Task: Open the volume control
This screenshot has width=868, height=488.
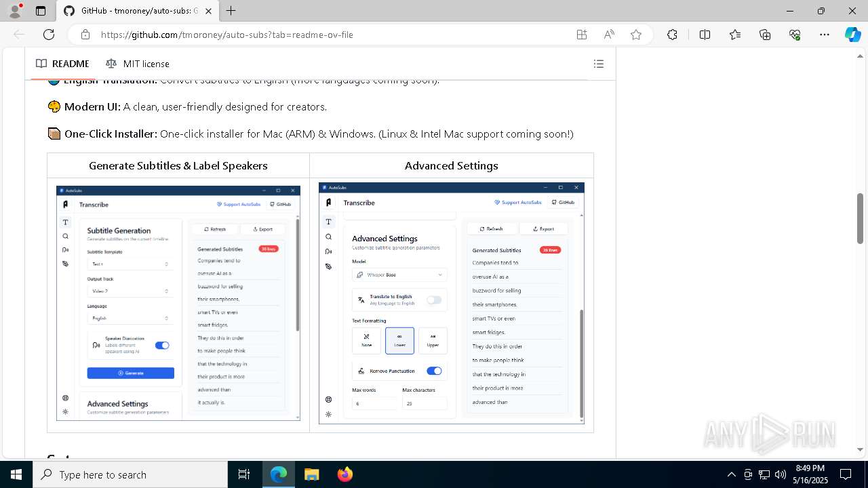Action: 780,474
